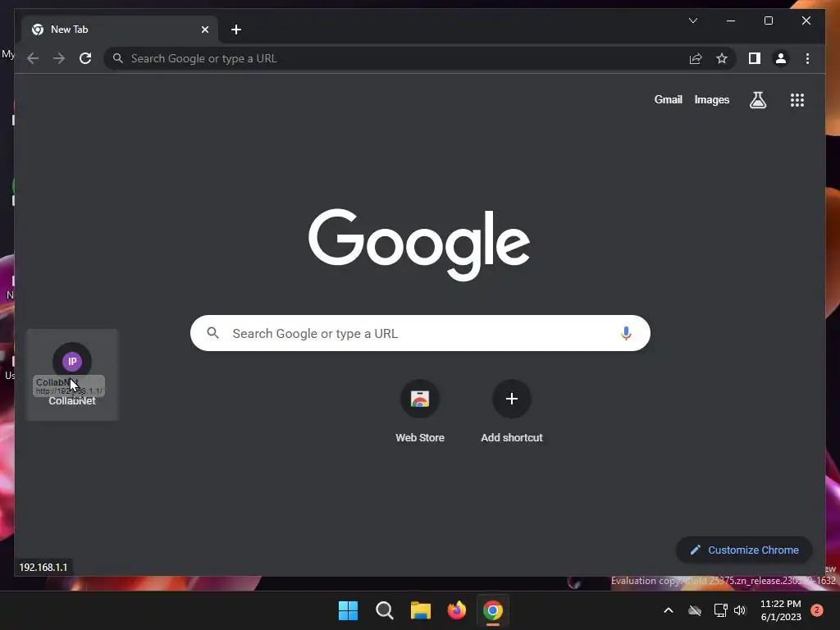This screenshot has width=840, height=630.
Task: Minimize the Chrome window
Action: [731, 21]
